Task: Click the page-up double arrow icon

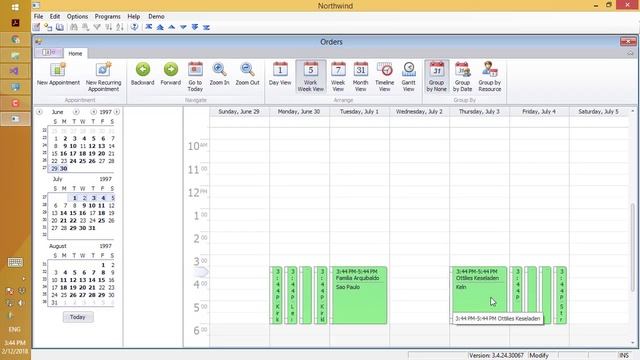Action: point(160,27)
